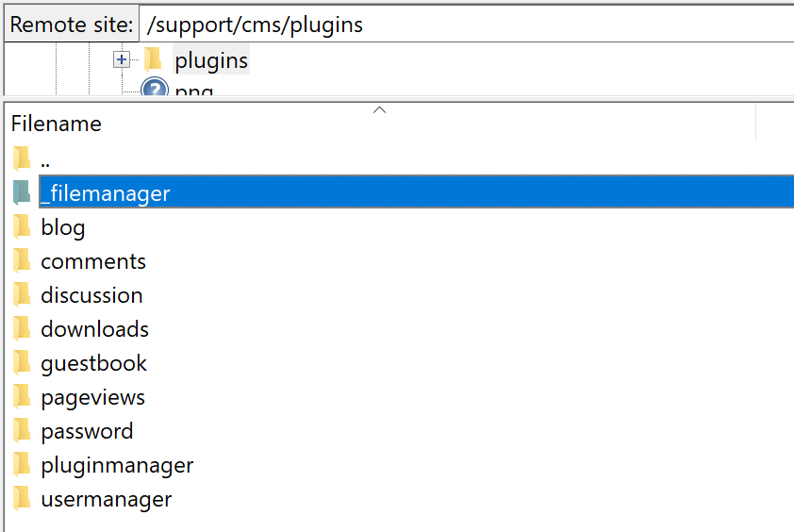Click the sort arrow above Filename column

click(x=379, y=110)
